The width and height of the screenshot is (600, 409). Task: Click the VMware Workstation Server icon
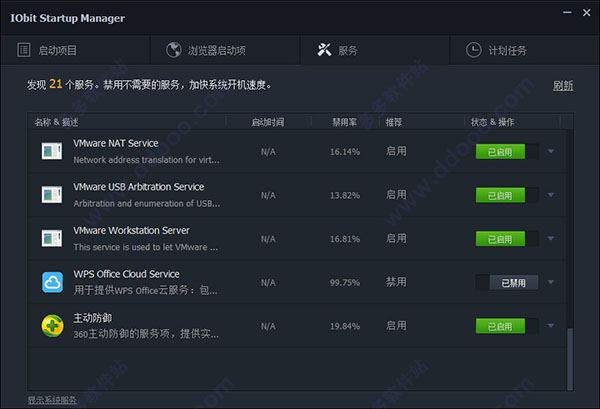click(x=52, y=238)
